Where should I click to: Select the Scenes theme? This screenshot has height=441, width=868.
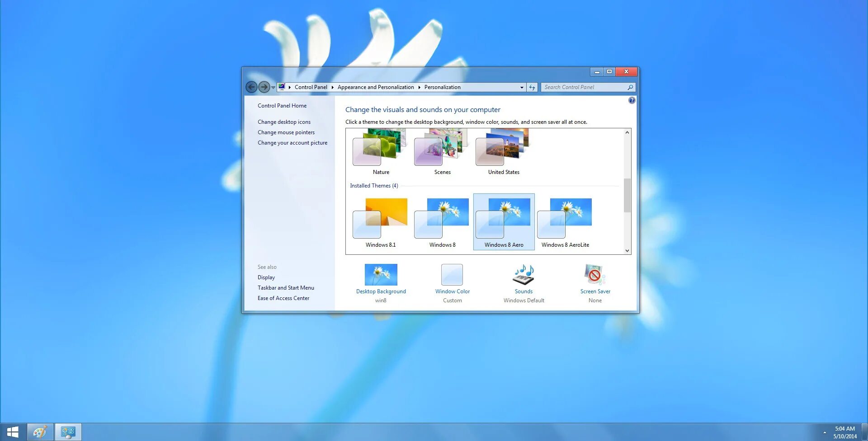[x=442, y=152]
